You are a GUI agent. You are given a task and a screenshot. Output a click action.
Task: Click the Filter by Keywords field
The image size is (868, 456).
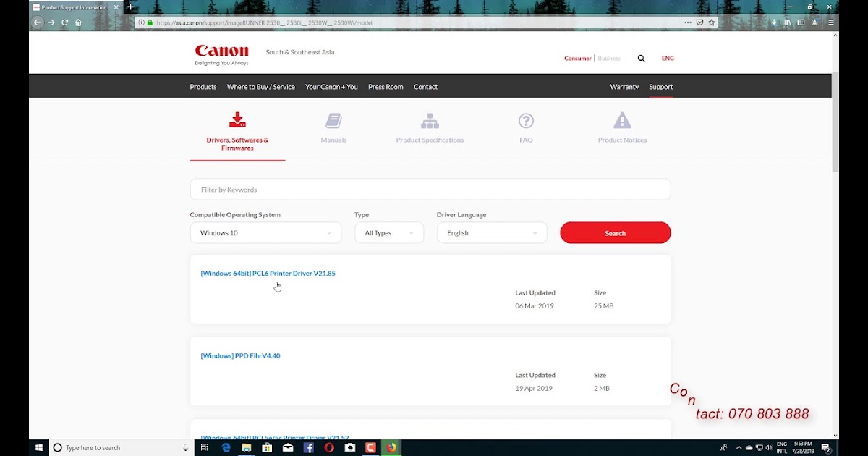[x=430, y=190]
